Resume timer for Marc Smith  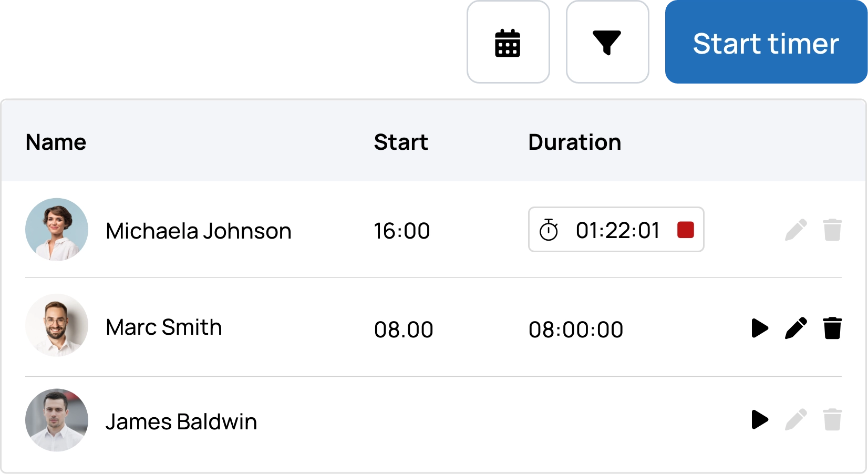point(760,328)
